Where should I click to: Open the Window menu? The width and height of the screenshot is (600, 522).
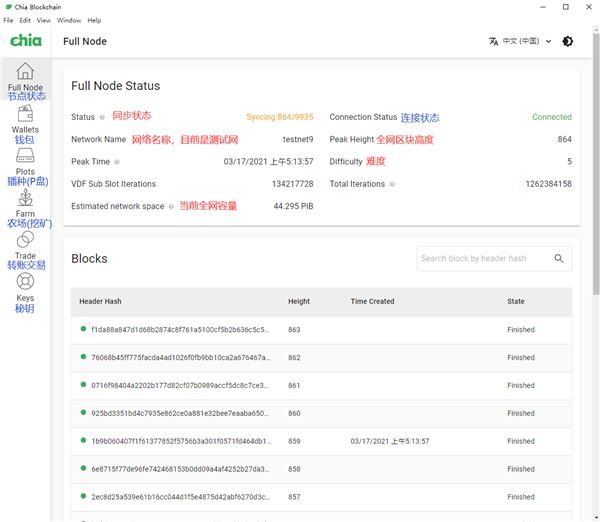coord(69,20)
